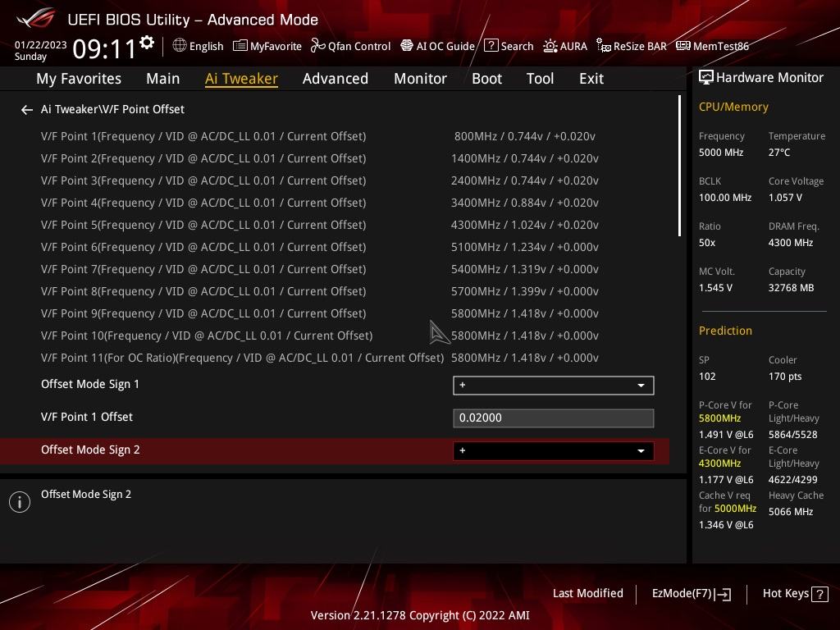Open MyFavorite list icon
The height and width of the screenshot is (630, 840).
click(240, 46)
